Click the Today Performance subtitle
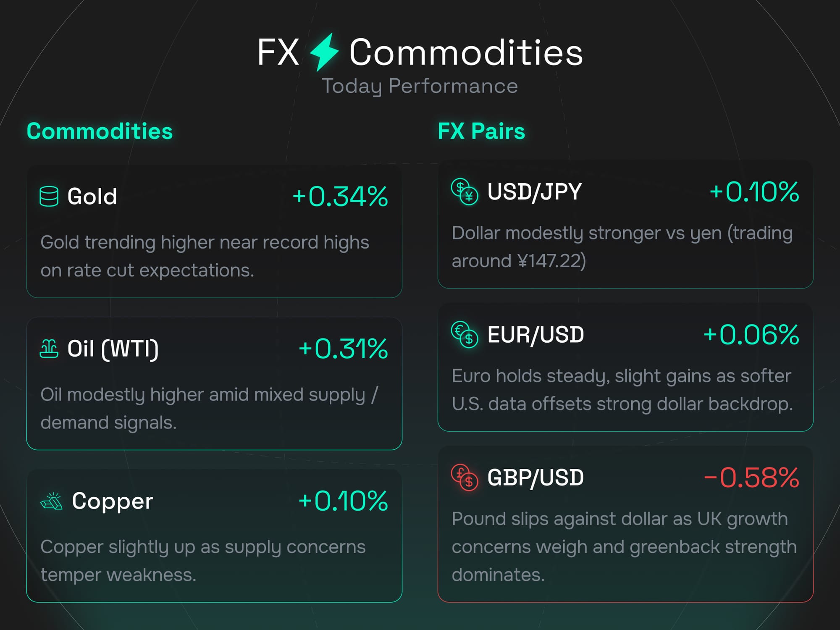Image resolution: width=840 pixels, height=630 pixels. (x=420, y=86)
